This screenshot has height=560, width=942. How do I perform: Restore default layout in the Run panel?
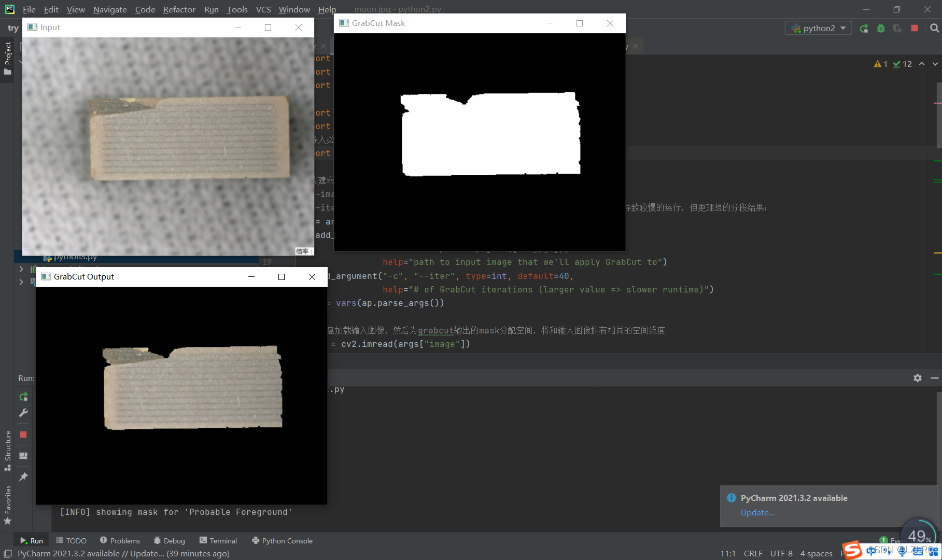(23, 455)
